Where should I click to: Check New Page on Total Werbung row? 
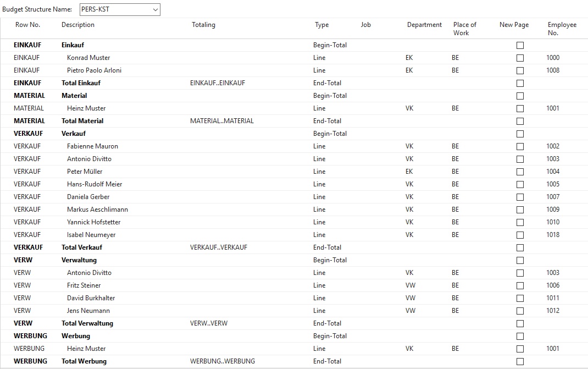(x=520, y=361)
